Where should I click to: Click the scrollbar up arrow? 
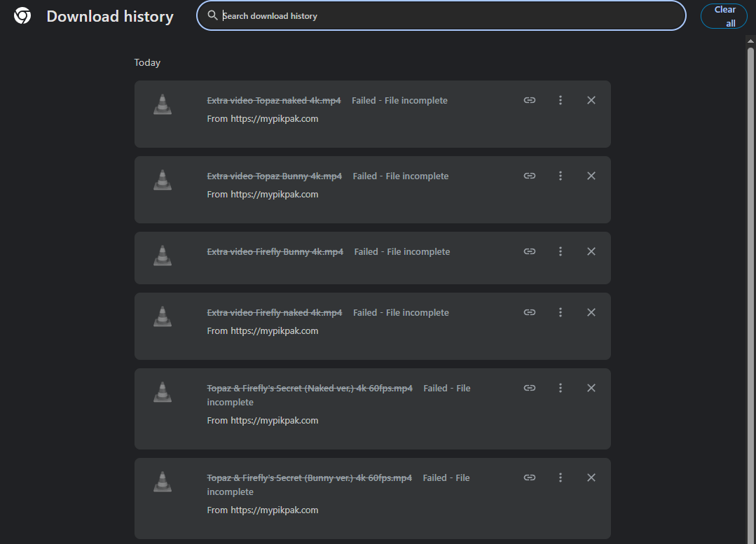pos(750,41)
